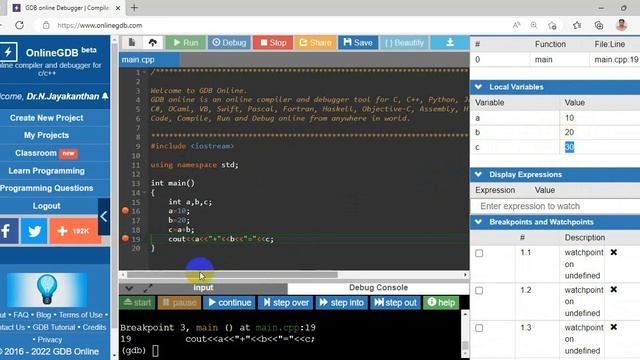Image resolution: width=640 pixels, height=360 pixels.
Task: Click the debugger pause button
Action: (x=179, y=302)
